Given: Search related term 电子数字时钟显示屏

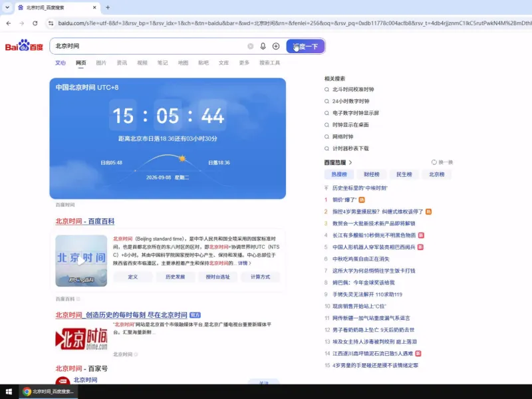Looking at the screenshot, I should click(x=356, y=113).
